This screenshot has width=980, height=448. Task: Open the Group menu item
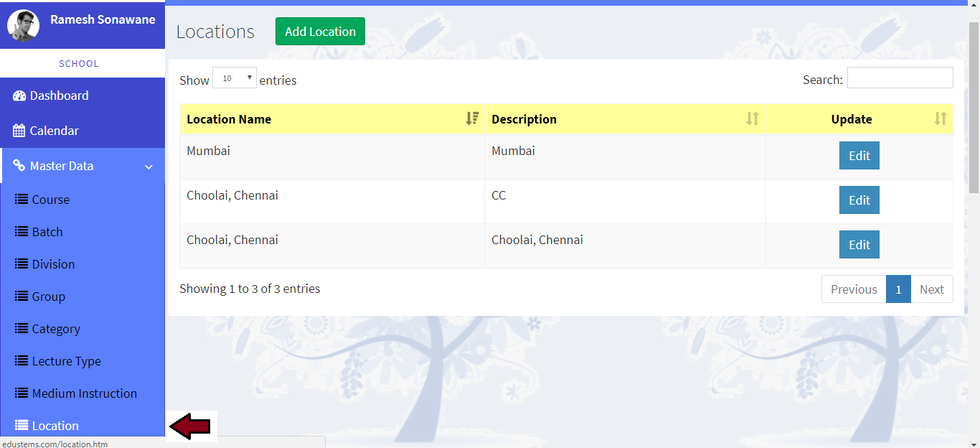tap(48, 297)
